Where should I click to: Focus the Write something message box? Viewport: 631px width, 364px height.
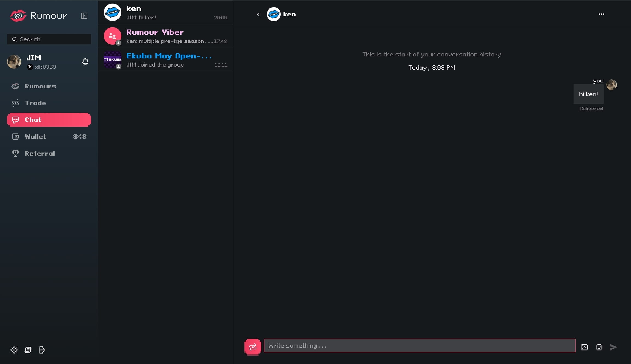419,346
